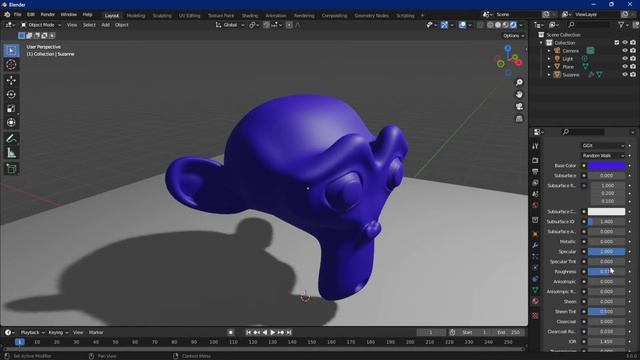Click the blue Base Color swatch

tap(607, 166)
